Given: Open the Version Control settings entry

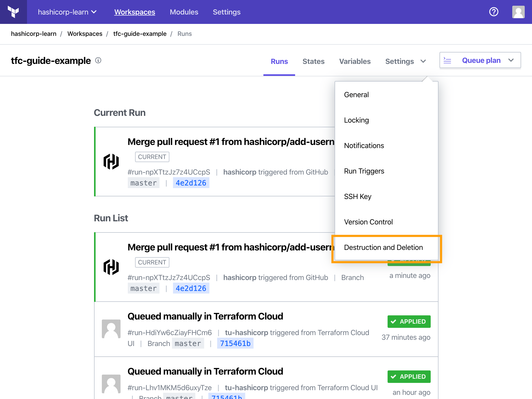Looking at the screenshot, I should (368, 222).
